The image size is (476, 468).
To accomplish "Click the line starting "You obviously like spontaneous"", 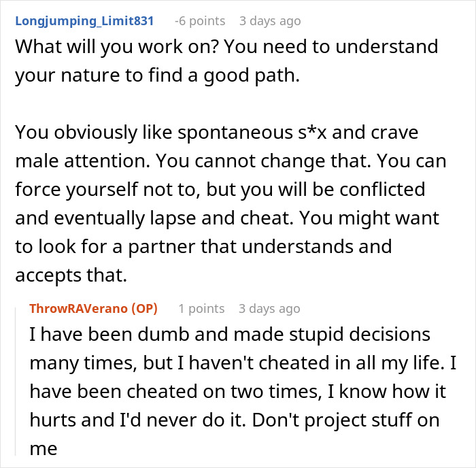I will click(217, 133).
